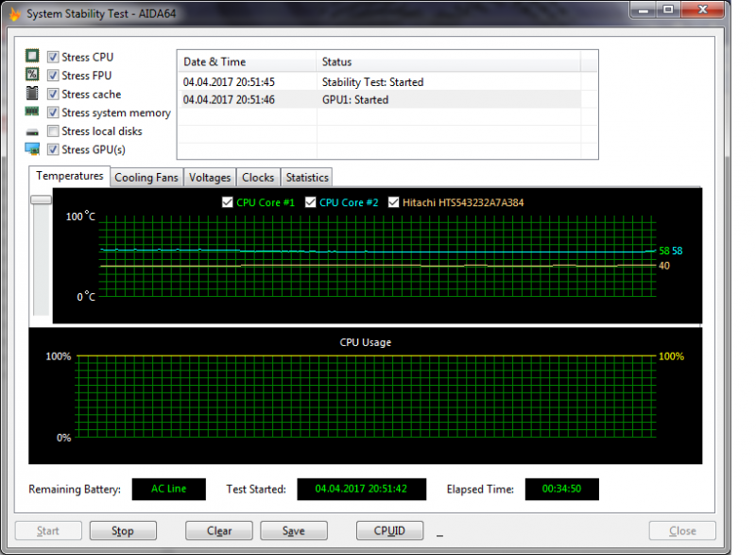This screenshot has width=756, height=555.
Task: Select the Statistics tab
Action: point(306,178)
